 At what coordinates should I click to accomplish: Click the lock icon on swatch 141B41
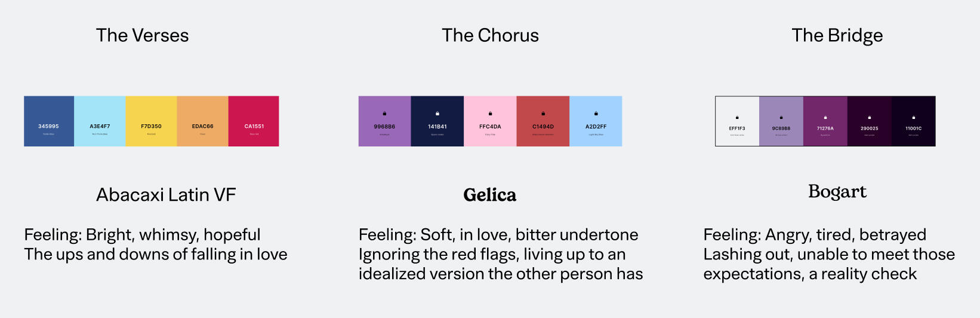(x=437, y=114)
